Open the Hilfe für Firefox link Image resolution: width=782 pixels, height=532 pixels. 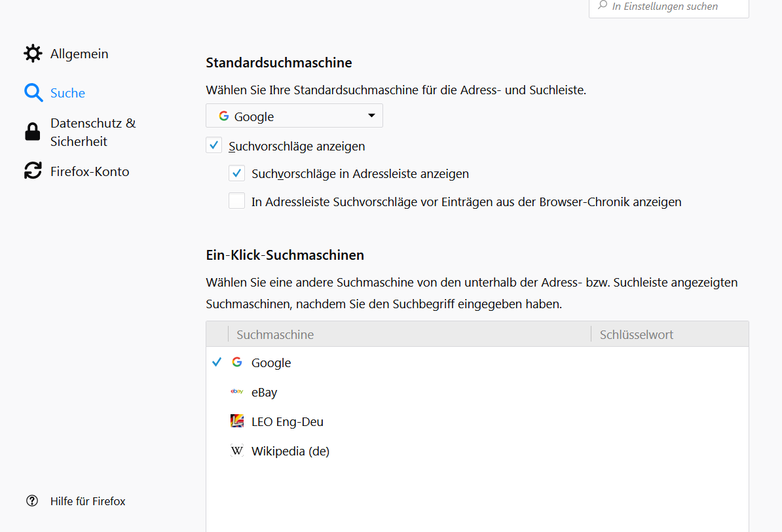pyautogui.click(x=88, y=501)
